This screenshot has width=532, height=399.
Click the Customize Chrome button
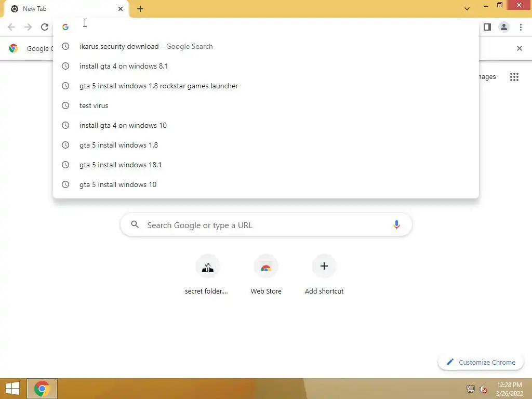481,362
